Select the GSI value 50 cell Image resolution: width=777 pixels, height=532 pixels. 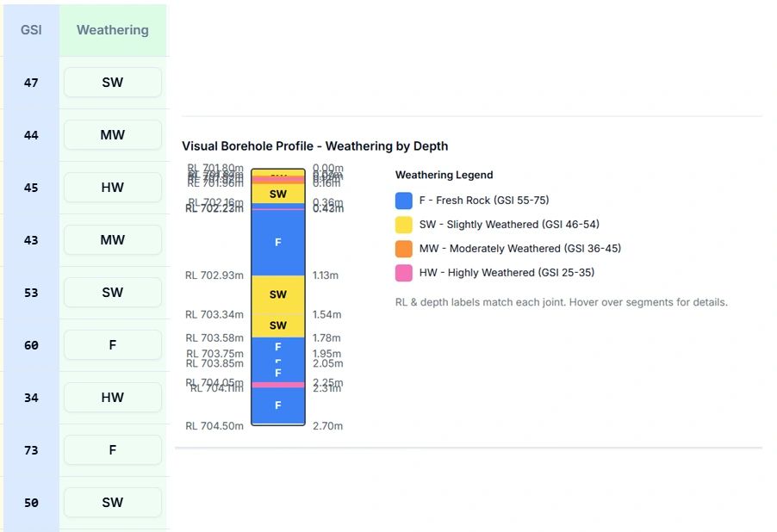(x=31, y=503)
